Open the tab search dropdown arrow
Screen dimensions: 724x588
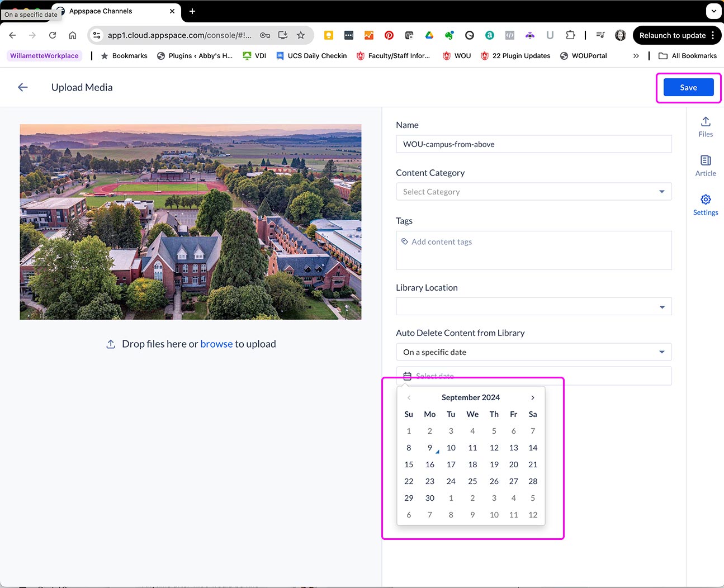[714, 11]
